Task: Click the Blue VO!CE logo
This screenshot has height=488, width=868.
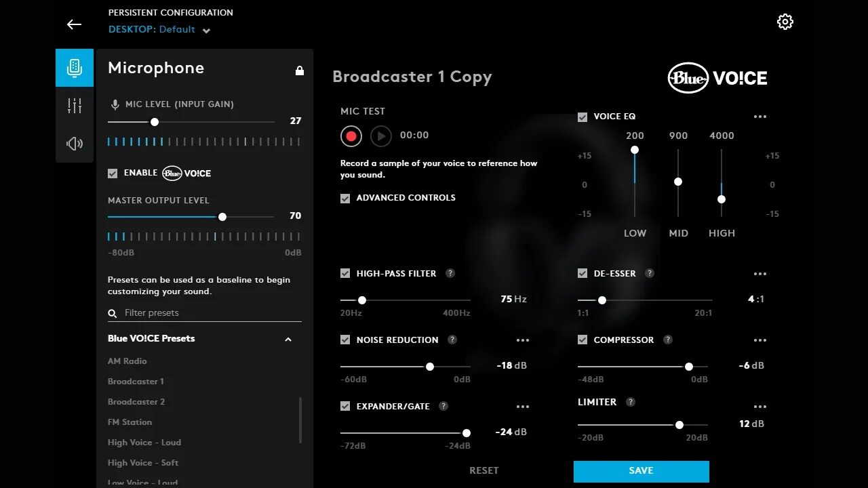Action: (717, 78)
